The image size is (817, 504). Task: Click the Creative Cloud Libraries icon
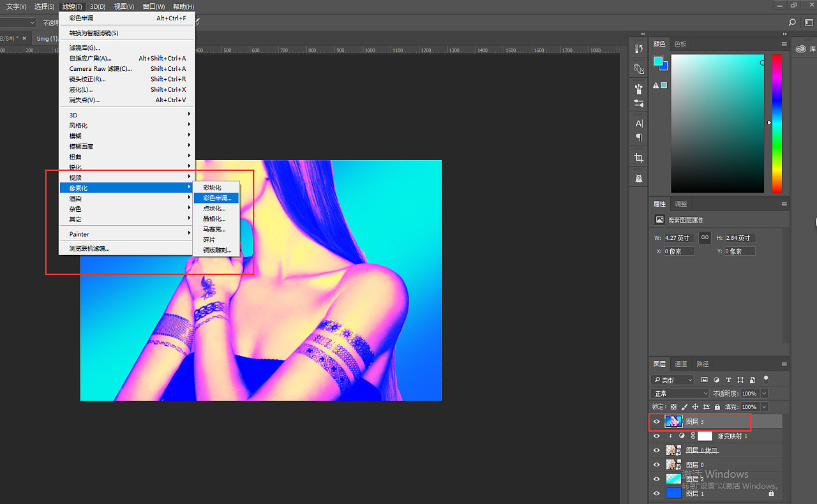pos(801,48)
